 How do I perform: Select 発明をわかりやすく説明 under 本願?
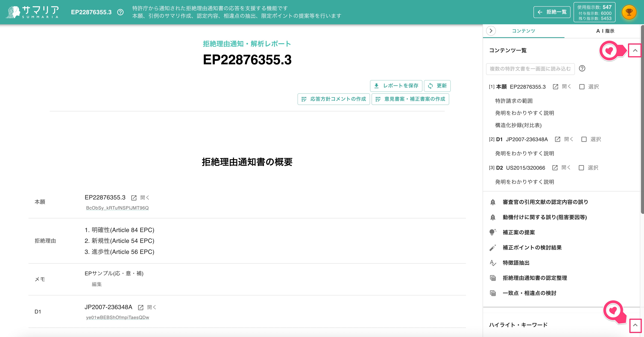[x=525, y=113]
